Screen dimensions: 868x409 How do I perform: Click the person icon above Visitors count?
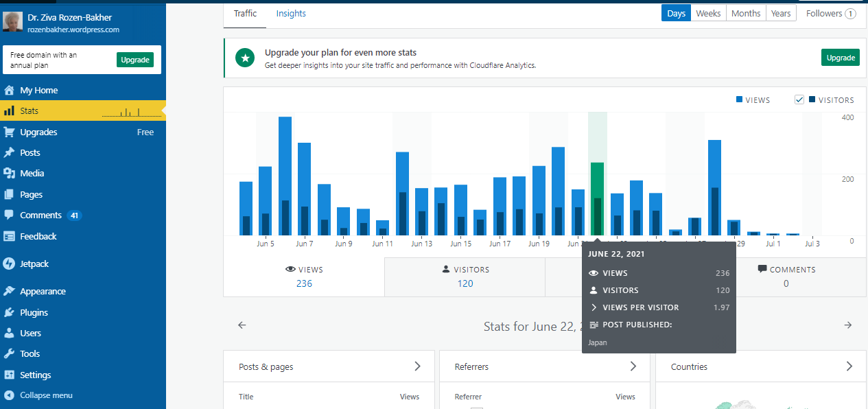pos(446,270)
